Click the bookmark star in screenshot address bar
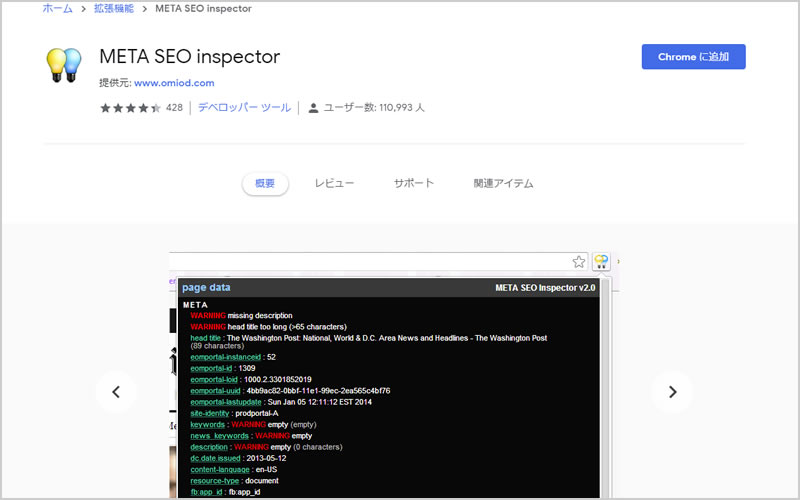Image resolution: width=800 pixels, height=500 pixels. tap(579, 262)
